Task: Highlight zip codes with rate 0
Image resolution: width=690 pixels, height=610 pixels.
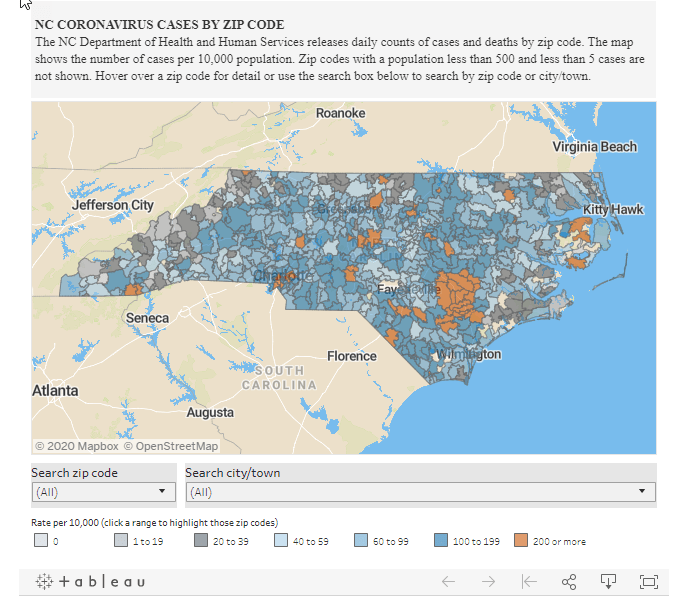Action: click(41, 541)
